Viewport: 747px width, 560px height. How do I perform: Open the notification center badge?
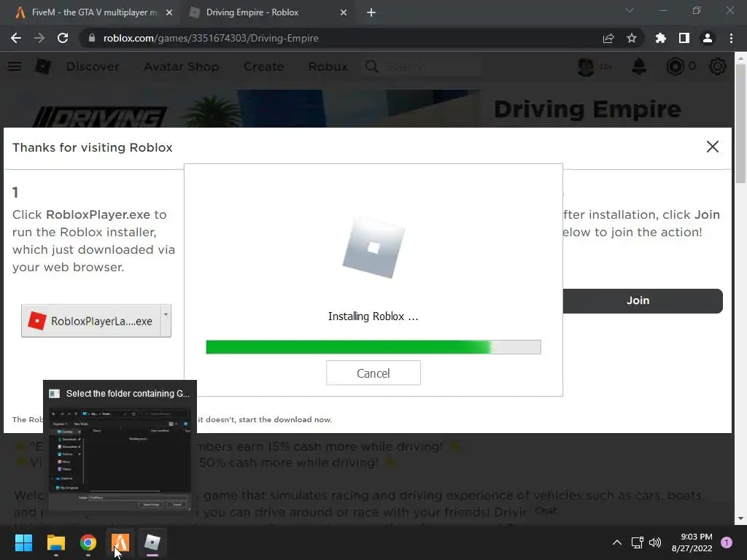(727, 542)
